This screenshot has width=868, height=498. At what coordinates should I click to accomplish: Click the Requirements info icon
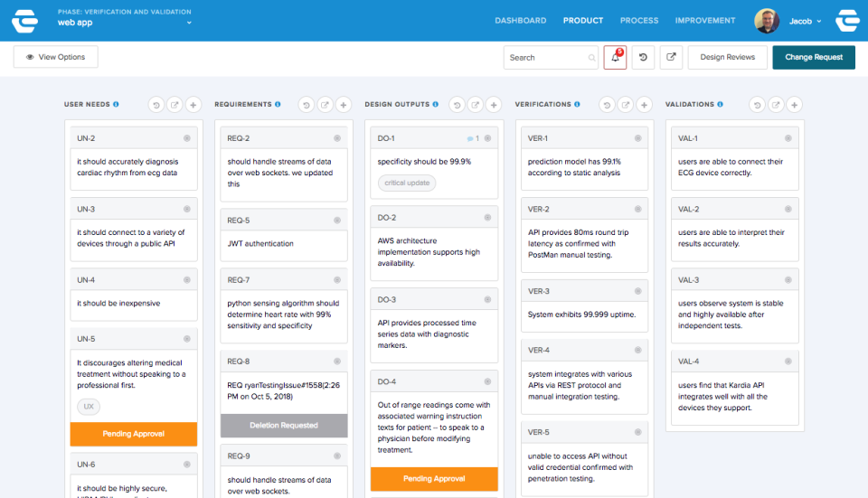[x=278, y=104]
